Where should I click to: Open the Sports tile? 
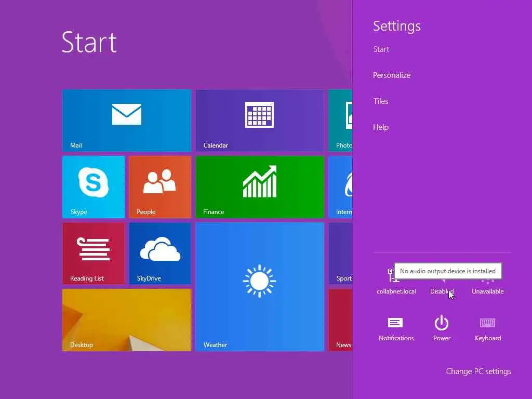click(341, 254)
